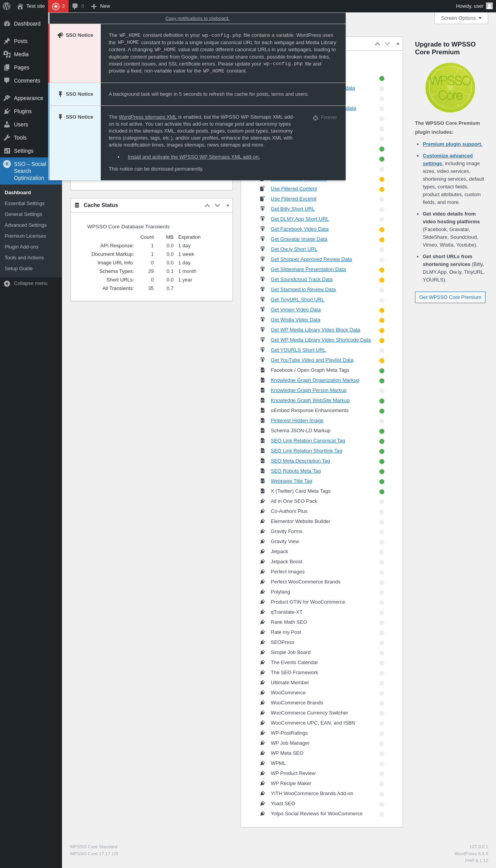Open Knowledge Graph Organization Markup link
496x868 pixels.
(x=315, y=380)
